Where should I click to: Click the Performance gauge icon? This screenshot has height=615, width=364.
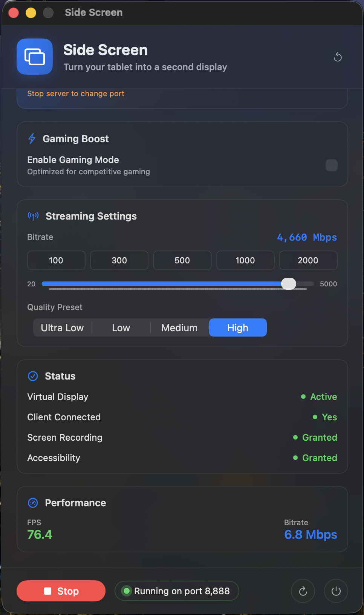click(33, 503)
